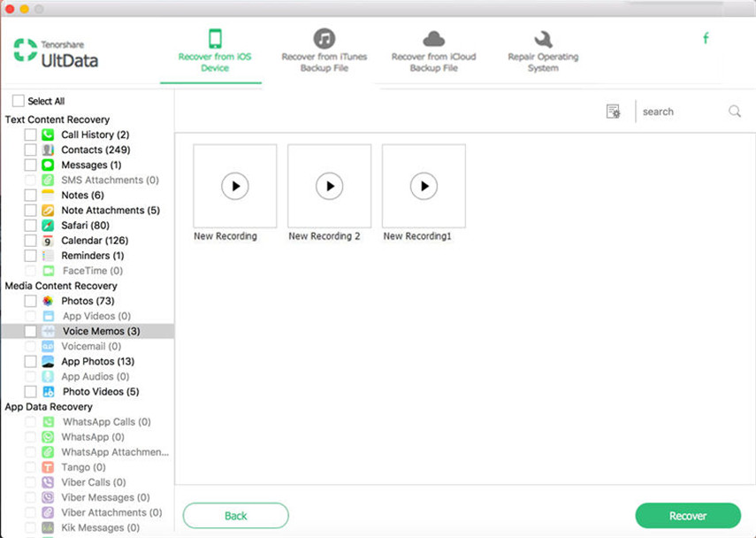Click the Photo Videos icon
The height and width of the screenshot is (538, 756).
coord(49,391)
